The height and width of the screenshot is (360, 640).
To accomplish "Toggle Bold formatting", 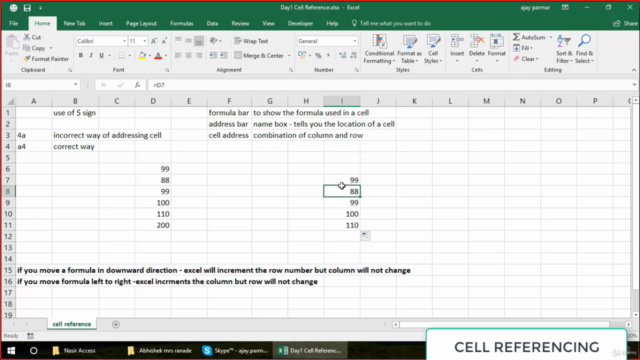I will pos(81,56).
